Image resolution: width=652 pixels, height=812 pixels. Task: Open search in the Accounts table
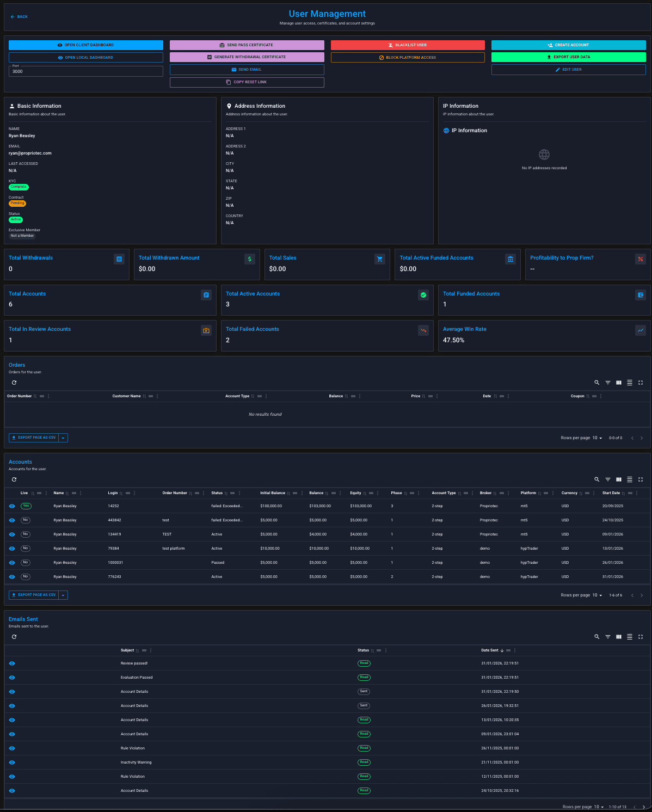[x=597, y=479]
